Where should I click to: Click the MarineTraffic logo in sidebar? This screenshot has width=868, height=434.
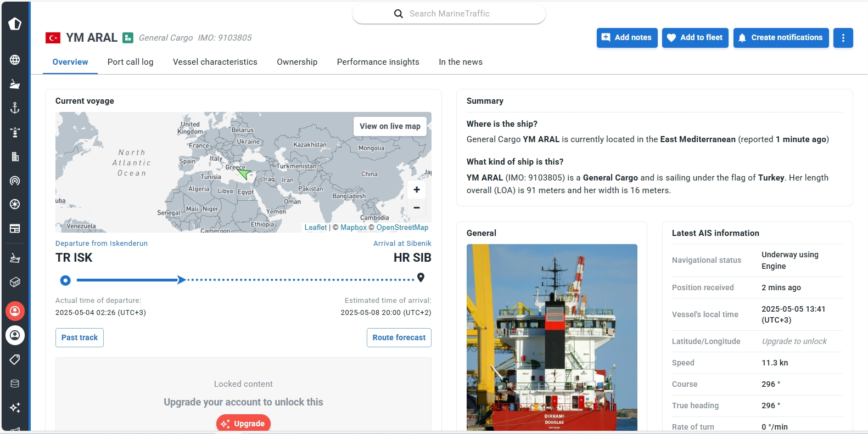click(15, 24)
